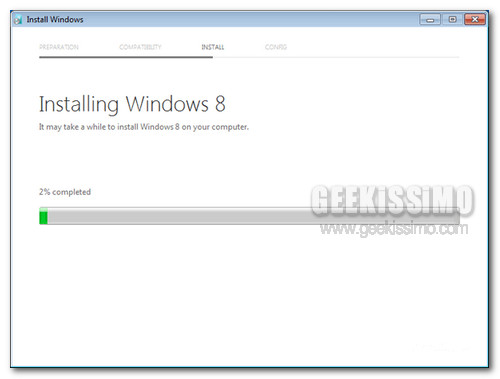The height and width of the screenshot is (379, 500).
Task: Click the "Installing Windows 8" heading
Action: 132,104
